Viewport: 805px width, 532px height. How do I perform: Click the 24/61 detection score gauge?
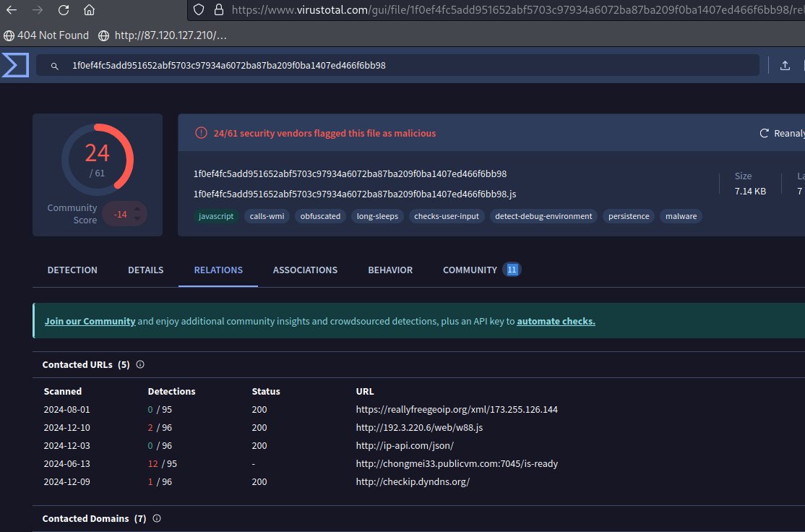coord(98,160)
